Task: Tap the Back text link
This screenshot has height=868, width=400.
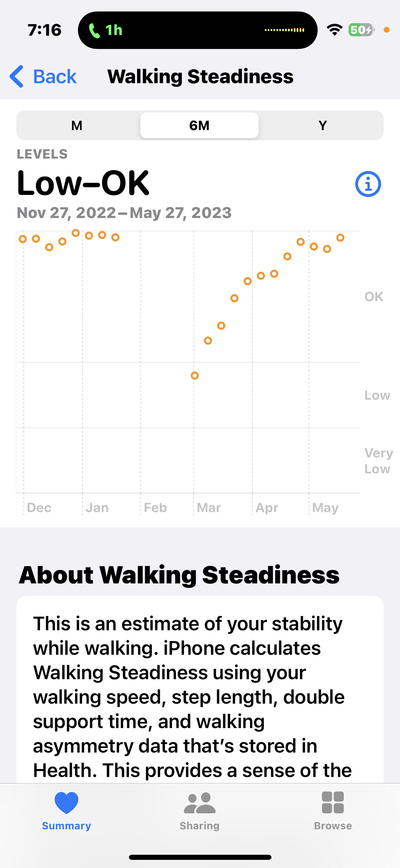Action: point(55,76)
